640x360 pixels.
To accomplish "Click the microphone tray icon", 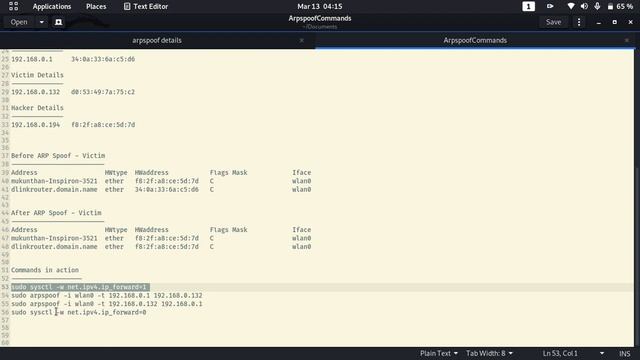I will click(x=597, y=6).
